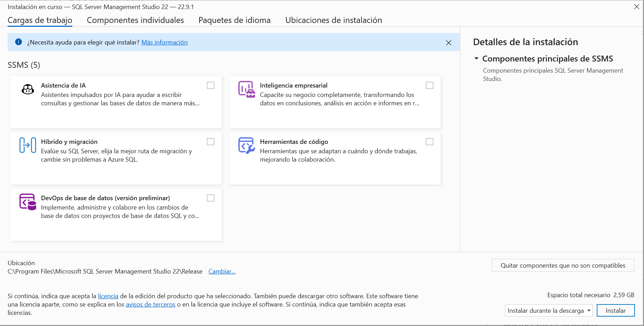Select the Herramientas de código checkbox
Viewport: 644px width, 326px height.
[430, 141]
